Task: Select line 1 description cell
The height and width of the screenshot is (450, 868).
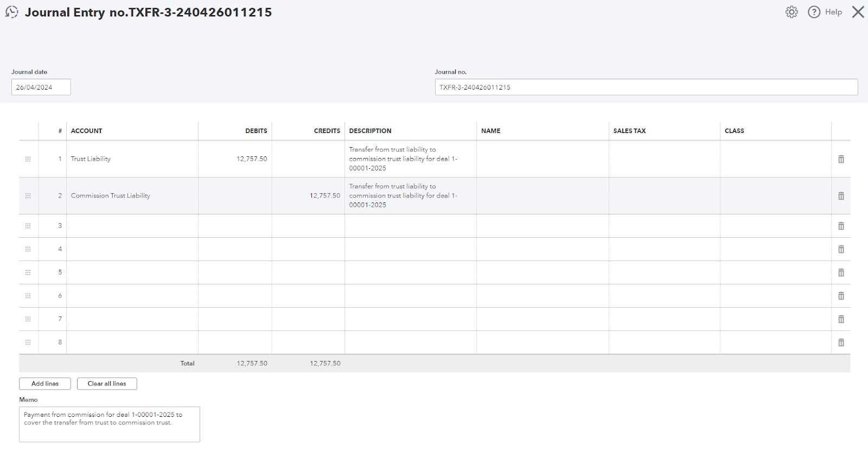Action: tap(411, 159)
